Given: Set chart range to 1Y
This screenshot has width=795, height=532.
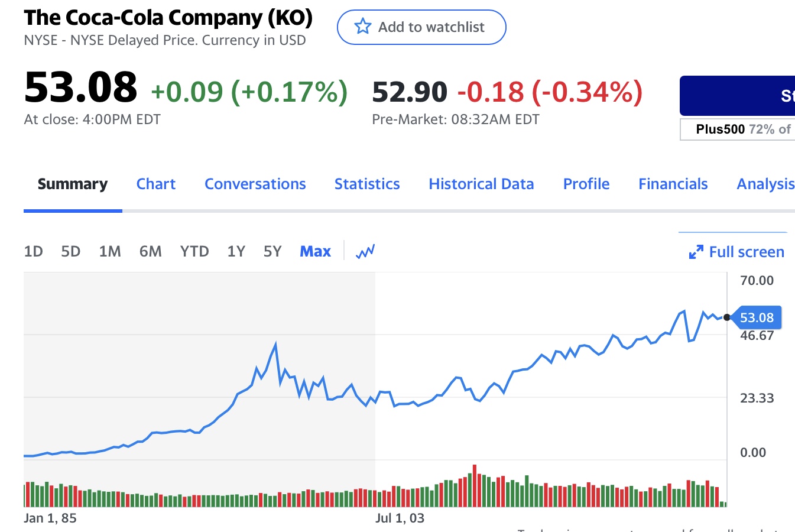Looking at the screenshot, I should (236, 252).
